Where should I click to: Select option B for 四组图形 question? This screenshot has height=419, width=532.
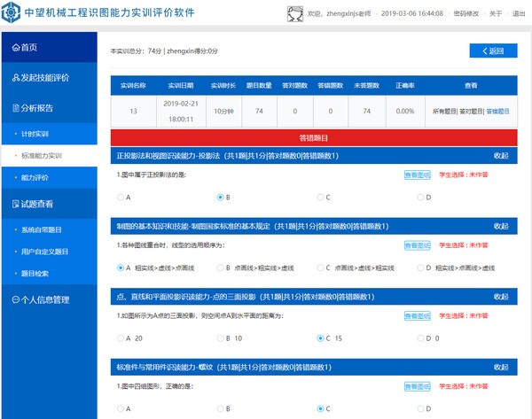click(x=220, y=409)
